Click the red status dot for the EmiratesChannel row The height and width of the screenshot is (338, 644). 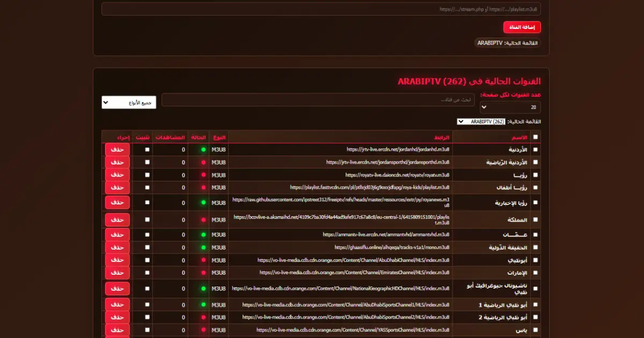[203, 273]
